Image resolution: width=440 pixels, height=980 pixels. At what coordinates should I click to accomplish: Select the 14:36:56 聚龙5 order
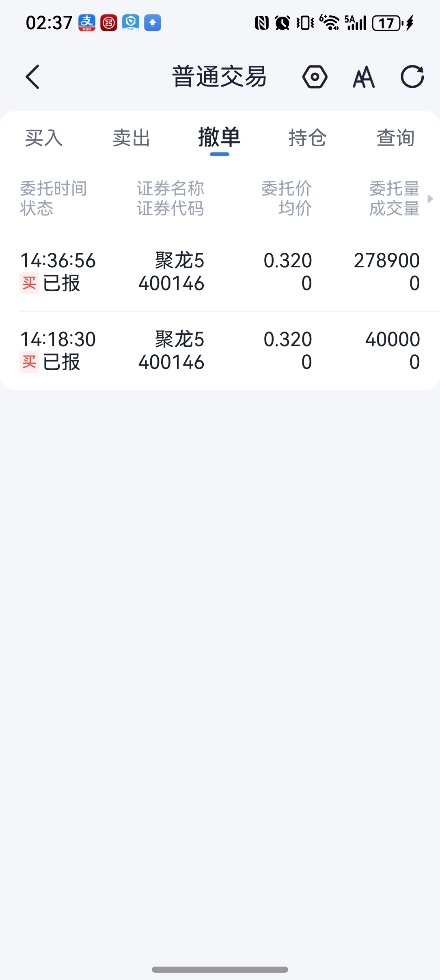coord(220,271)
